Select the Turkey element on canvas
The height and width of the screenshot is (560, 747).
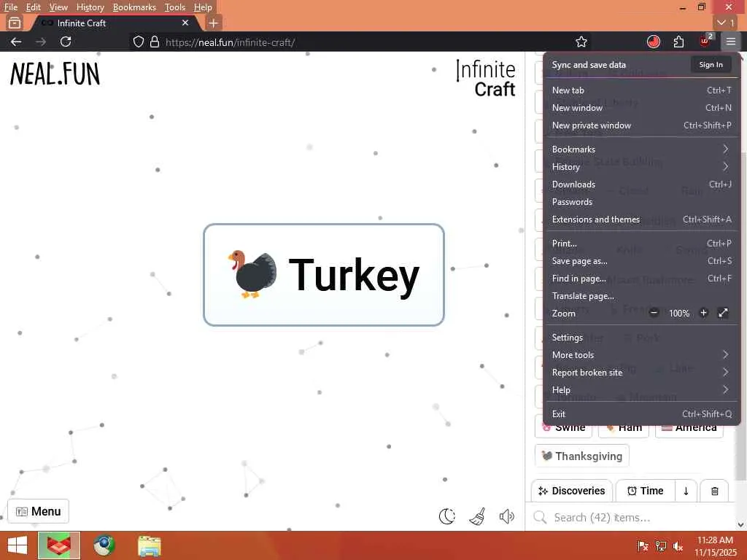coord(324,275)
